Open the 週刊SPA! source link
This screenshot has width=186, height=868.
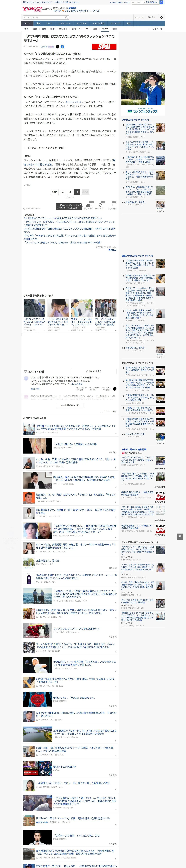[112, 250]
